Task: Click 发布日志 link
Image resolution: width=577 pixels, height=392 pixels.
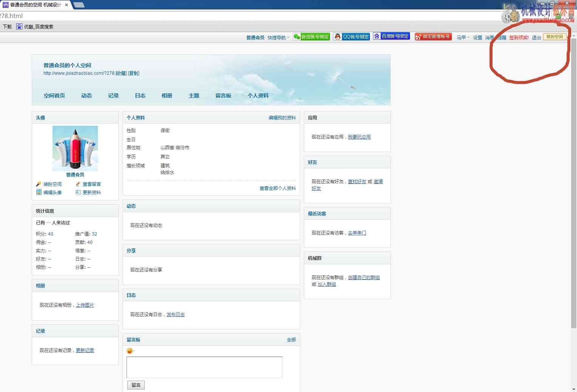Action: [x=176, y=314]
